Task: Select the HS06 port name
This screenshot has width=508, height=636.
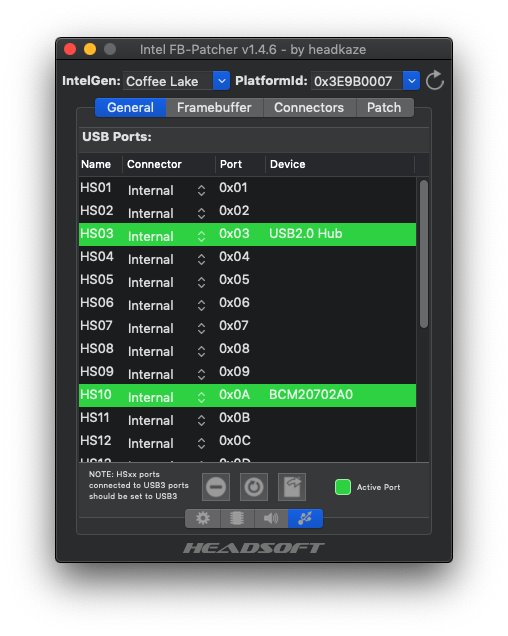Action: [x=97, y=303]
